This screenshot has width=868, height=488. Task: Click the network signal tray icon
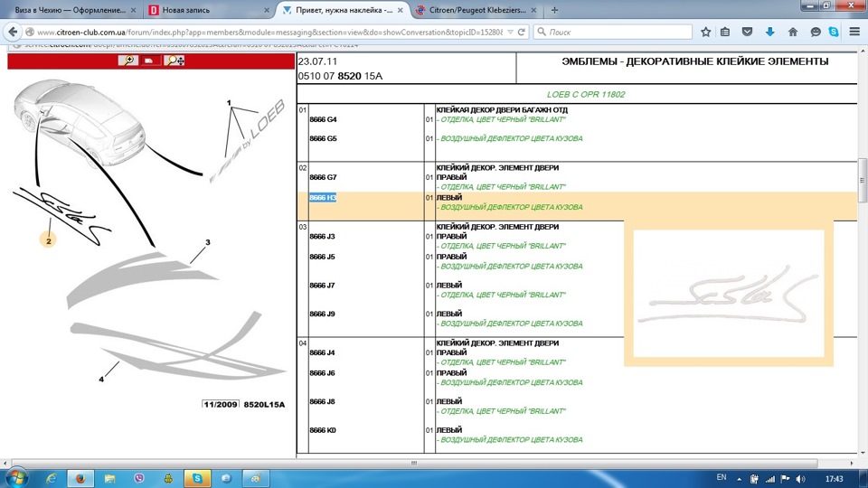tap(770, 479)
